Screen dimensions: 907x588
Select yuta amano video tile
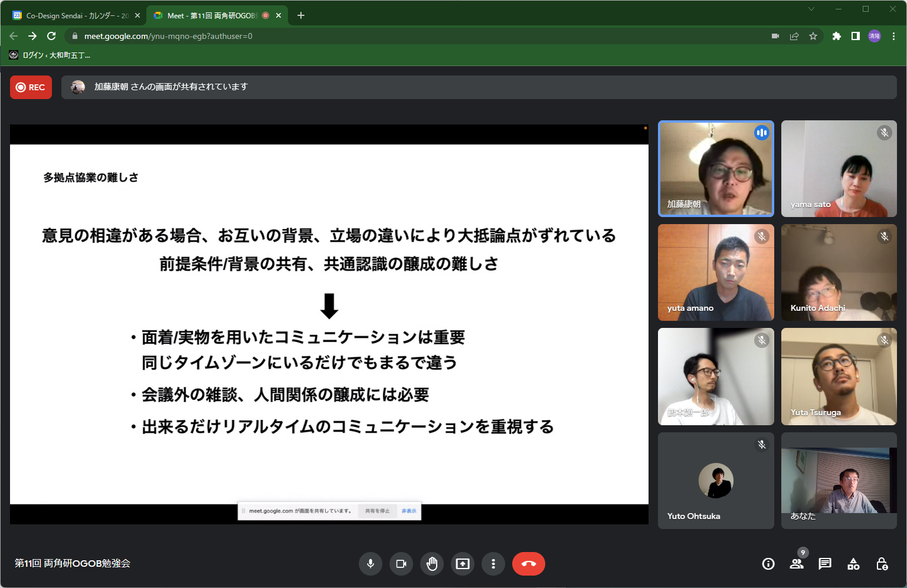(x=716, y=272)
